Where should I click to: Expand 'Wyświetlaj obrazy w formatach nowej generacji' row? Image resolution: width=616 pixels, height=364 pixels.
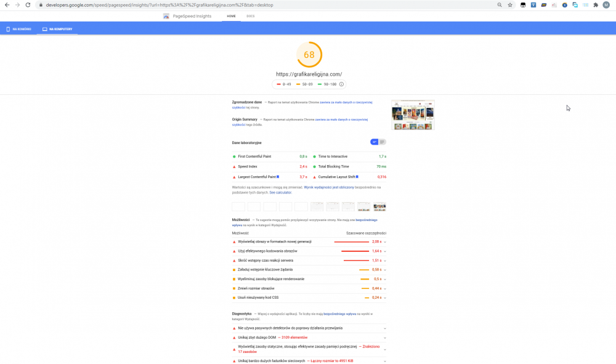[309, 241]
